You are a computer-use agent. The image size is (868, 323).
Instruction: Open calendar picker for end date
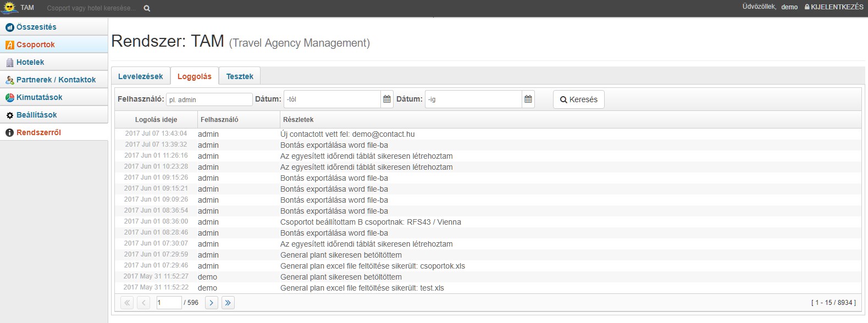click(x=528, y=99)
